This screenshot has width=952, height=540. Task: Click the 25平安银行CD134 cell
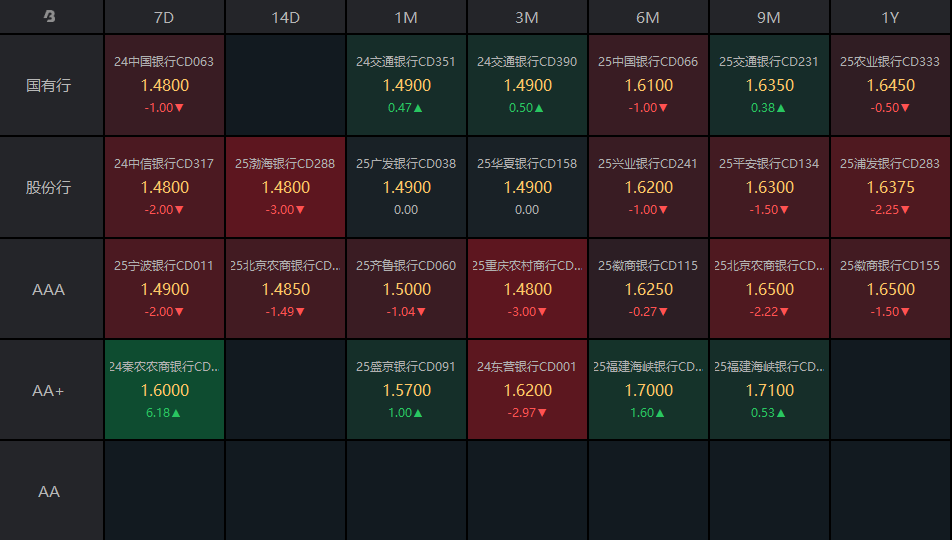[769, 187]
